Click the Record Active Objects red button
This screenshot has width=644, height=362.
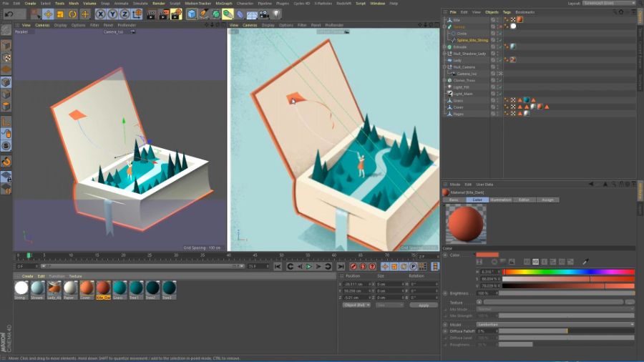[353, 267]
